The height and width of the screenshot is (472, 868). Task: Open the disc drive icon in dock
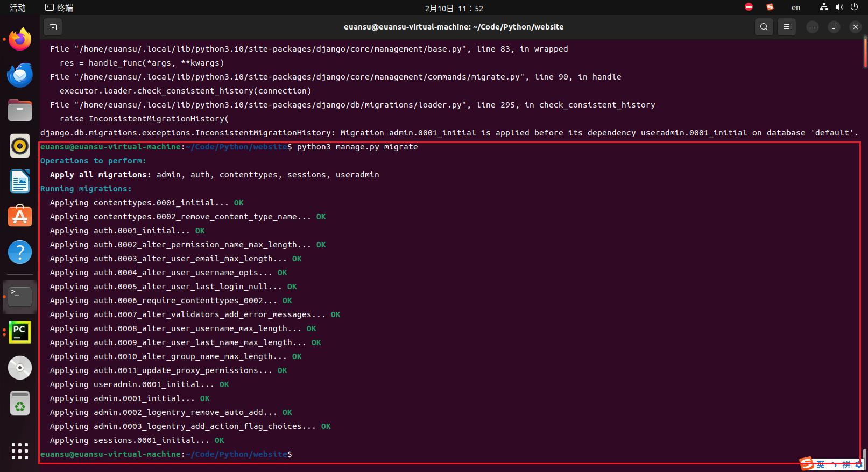tap(20, 368)
